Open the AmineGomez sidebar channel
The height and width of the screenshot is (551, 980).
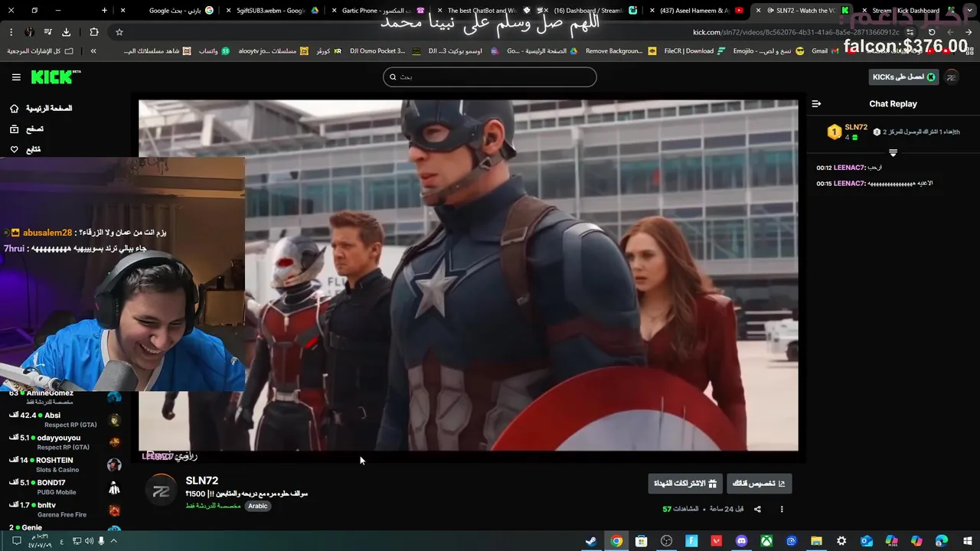pyautogui.click(x=65, y=397)
